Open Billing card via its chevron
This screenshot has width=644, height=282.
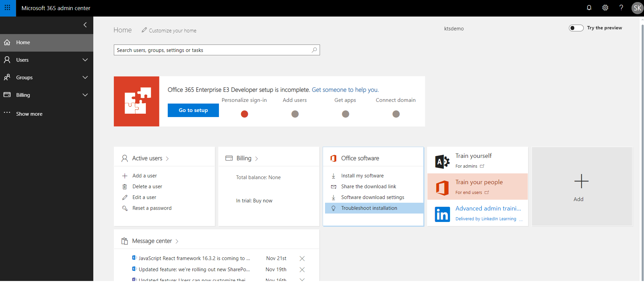256,159
